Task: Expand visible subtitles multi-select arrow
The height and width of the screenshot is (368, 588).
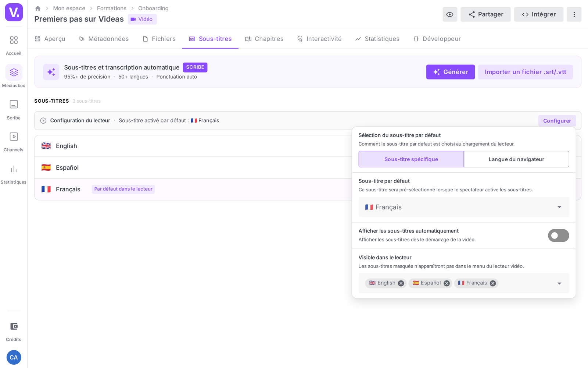Action: pos(559,283)
